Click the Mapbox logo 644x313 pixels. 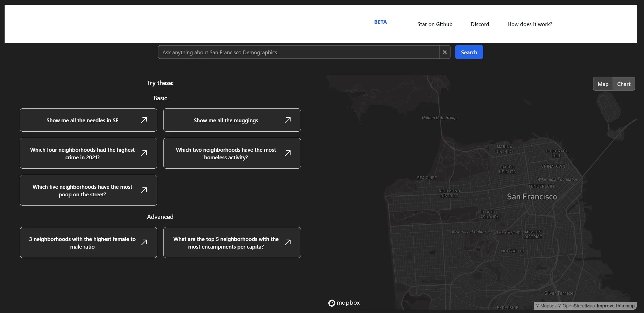(344, 303)
